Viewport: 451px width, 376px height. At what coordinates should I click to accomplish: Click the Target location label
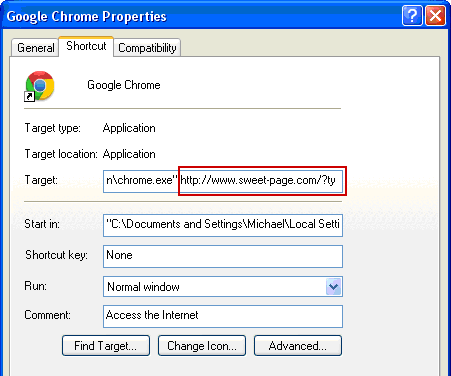click(61, 154)
